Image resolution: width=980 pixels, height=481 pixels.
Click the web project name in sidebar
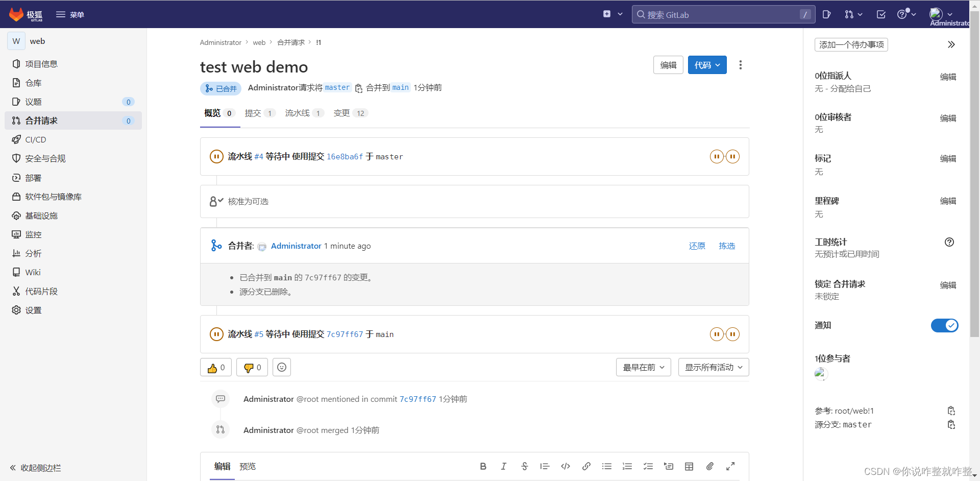(x=37, y=41)
